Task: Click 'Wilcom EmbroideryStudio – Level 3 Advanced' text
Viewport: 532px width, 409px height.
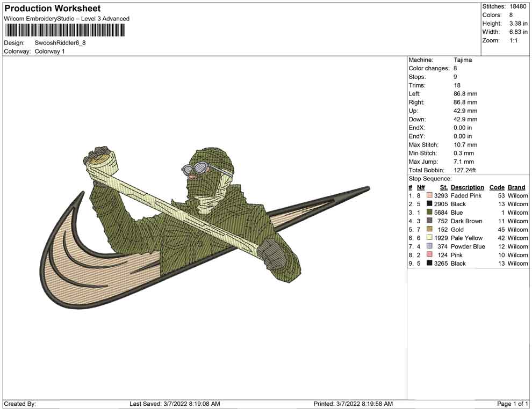Action: 67,19
